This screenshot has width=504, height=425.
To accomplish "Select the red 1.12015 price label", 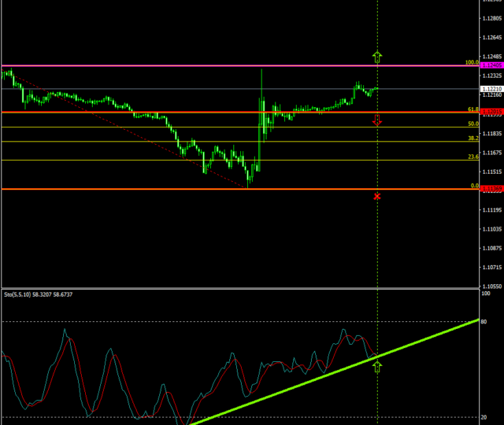I will 491,113.
